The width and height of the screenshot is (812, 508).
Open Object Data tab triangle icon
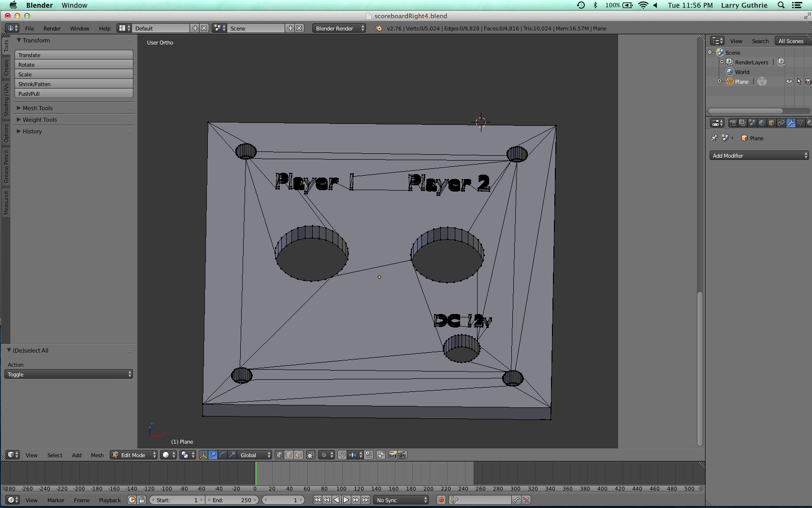point(800,123)
